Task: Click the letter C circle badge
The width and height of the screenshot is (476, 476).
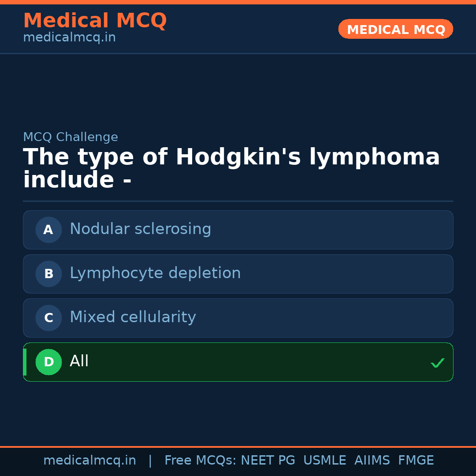Action: [x=48, y=318]
